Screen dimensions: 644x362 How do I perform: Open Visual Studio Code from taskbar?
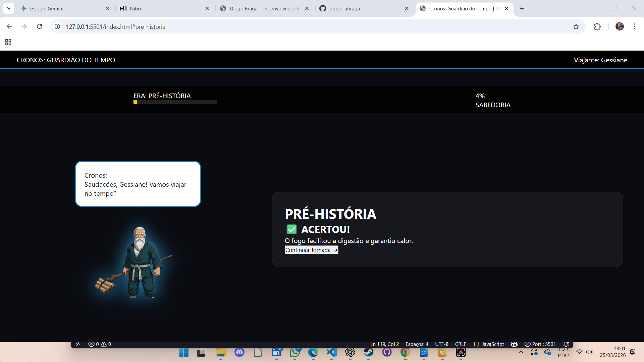331,353
